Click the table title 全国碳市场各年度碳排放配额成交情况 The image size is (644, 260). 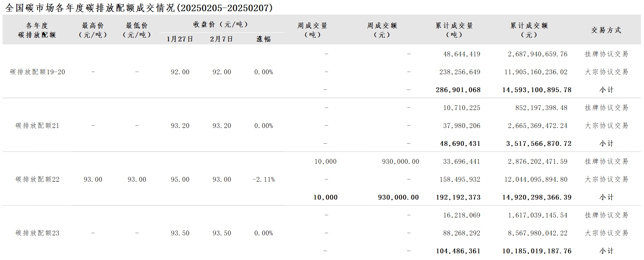point(90,8)
